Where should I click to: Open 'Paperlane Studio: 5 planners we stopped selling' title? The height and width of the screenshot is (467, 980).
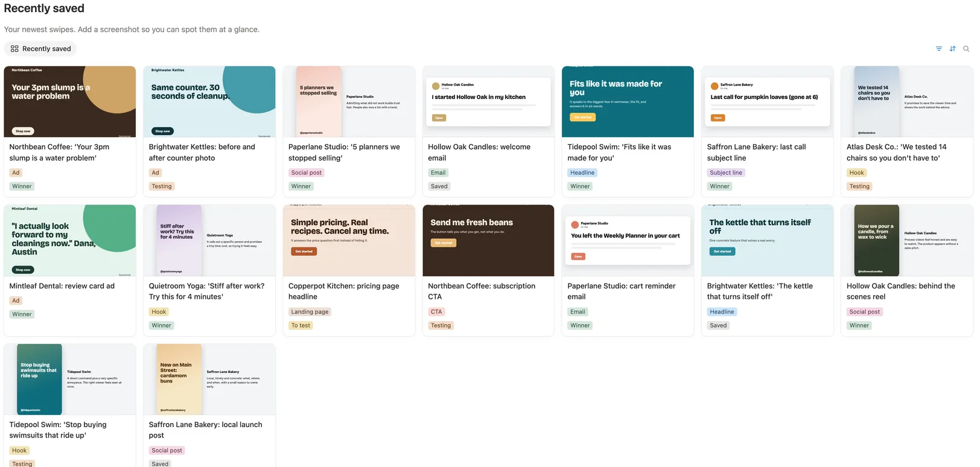tap(344, 153)
